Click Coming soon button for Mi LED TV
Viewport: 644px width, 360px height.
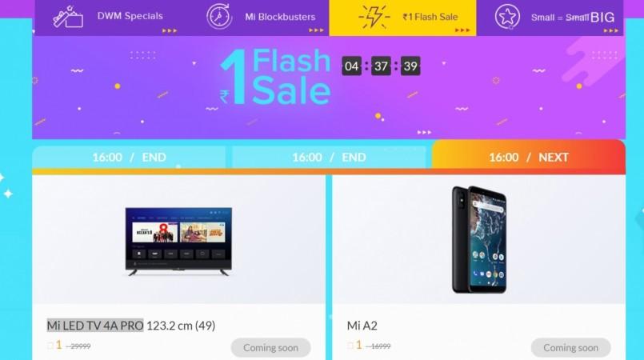[270, 348]
